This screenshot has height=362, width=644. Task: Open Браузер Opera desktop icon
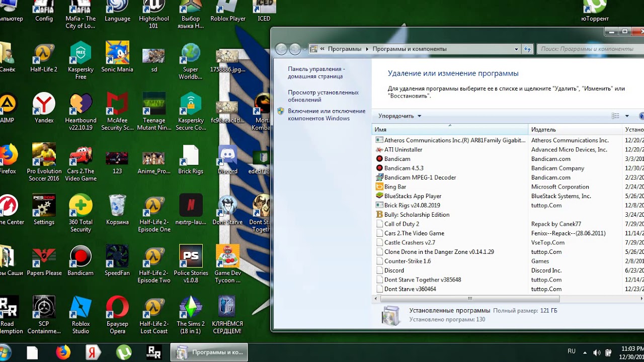coord(117,315)
